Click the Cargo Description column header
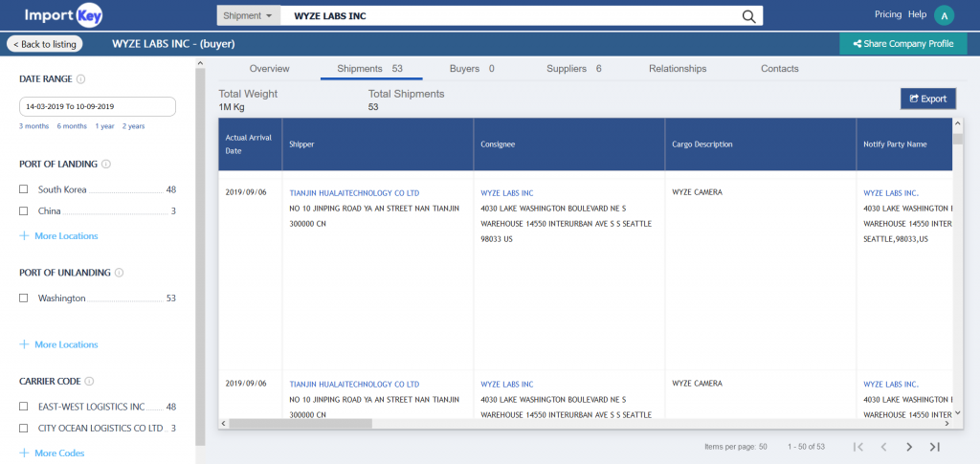The width and height of the screenshot is (980, 464). point(760,144)
